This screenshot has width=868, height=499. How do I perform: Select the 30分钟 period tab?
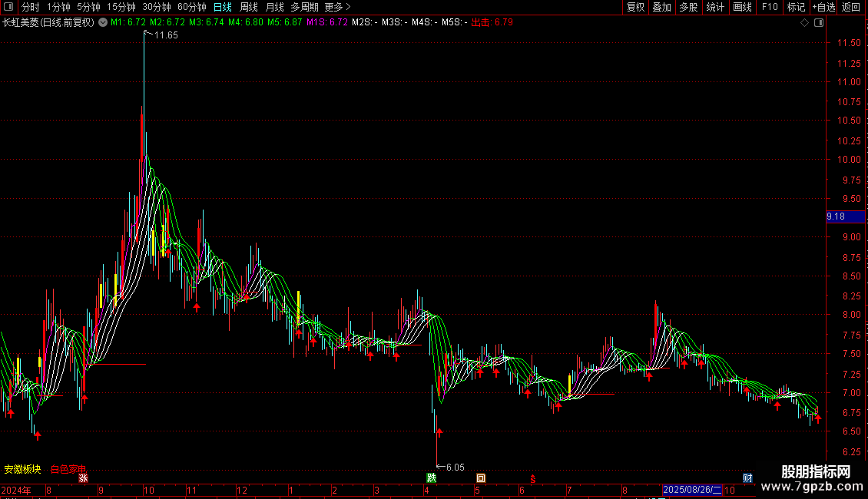[156, 7]
